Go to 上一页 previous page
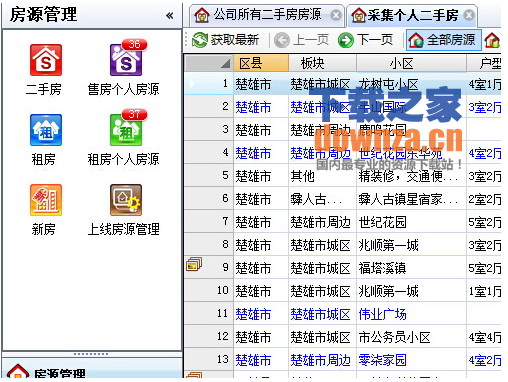Image resolution: width=508 pixels, height=382 pixels. point(301,40)
